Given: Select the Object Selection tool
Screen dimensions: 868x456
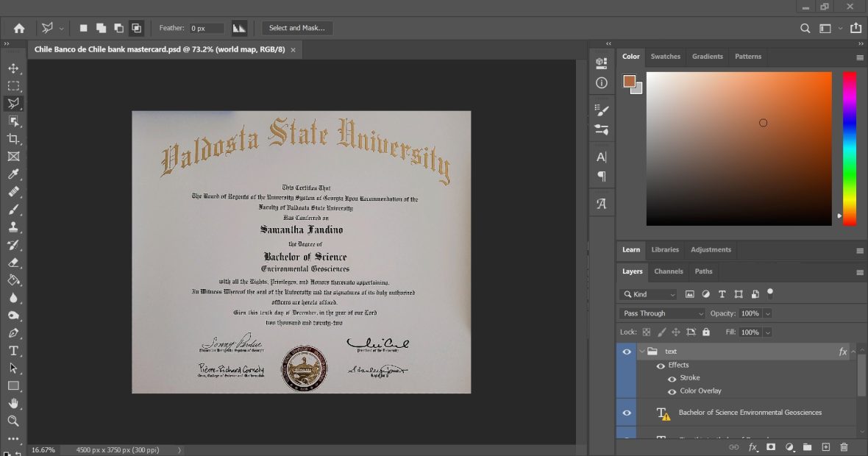Looking at the screenshot, I should 13,121.
